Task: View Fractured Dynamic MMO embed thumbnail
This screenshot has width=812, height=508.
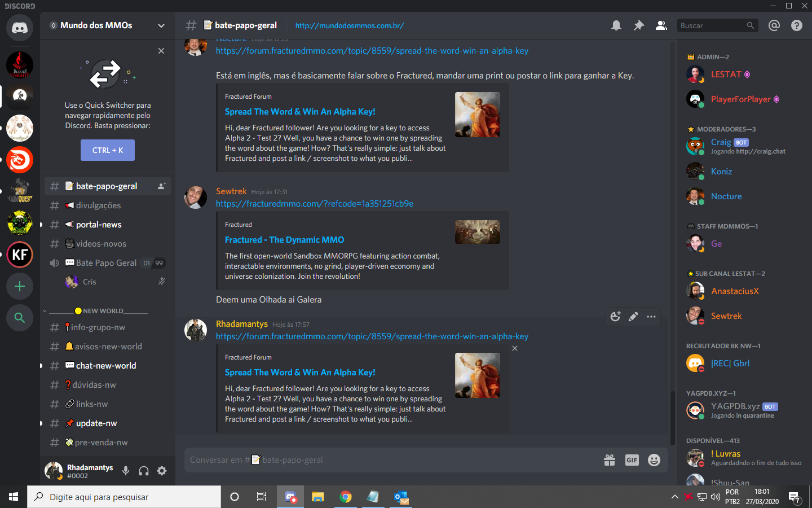Action: [x=478, y=232]
